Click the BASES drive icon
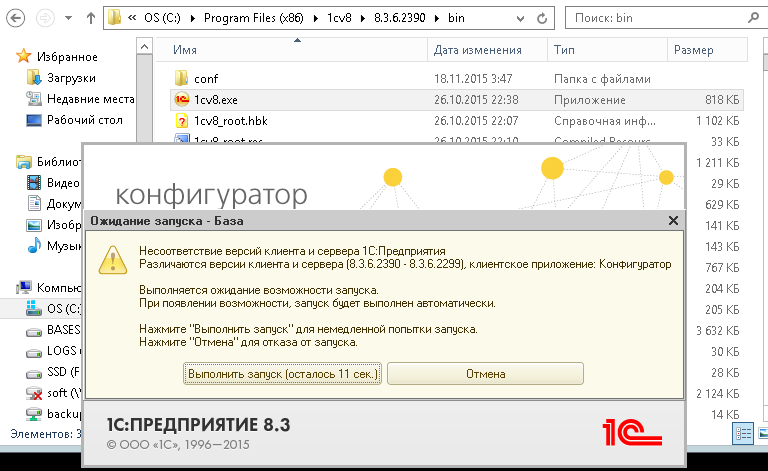Viewport: 768px width, 471px height. click(x=33, y=331)
